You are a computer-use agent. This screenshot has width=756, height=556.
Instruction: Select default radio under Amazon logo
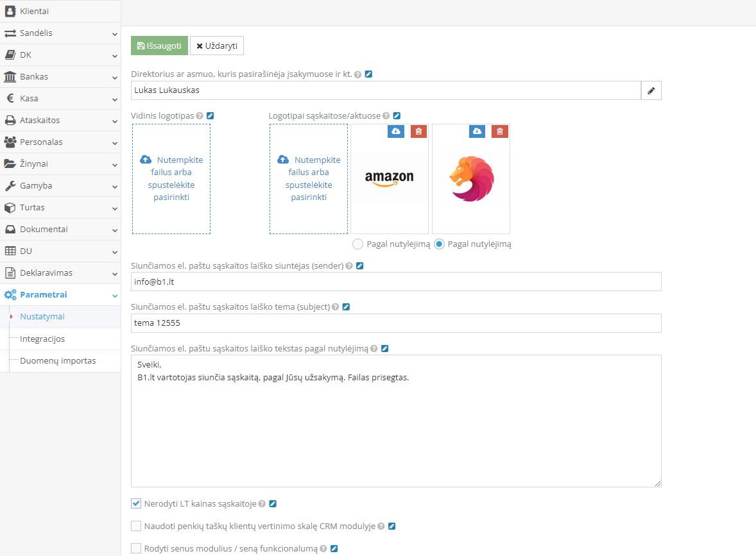point(357,244)
